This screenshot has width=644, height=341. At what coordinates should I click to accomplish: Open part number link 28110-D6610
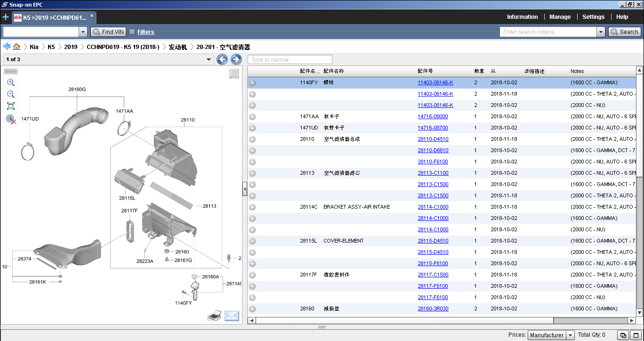(433, 151)
